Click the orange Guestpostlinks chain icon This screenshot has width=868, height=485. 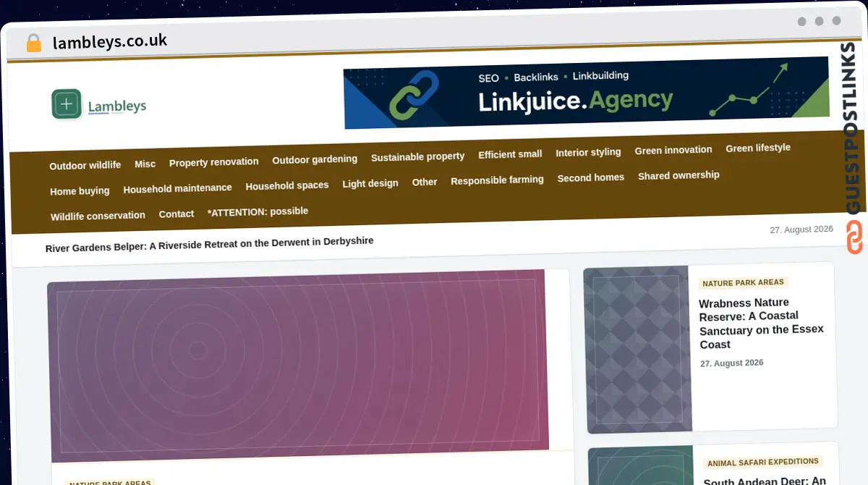pos(854,237)
